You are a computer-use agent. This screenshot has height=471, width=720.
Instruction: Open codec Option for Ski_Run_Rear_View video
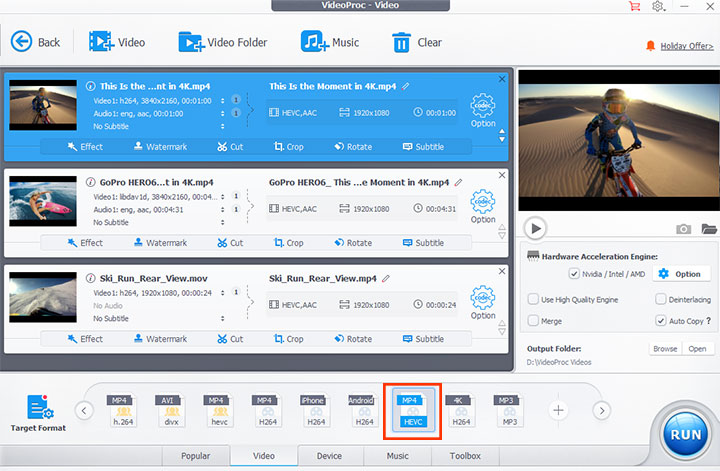[483, 302]
